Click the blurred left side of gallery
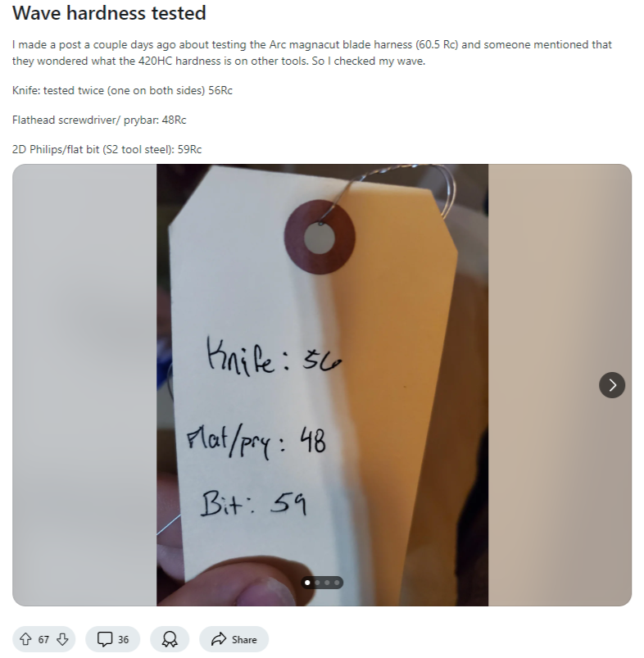 click(x=84, y=385)
